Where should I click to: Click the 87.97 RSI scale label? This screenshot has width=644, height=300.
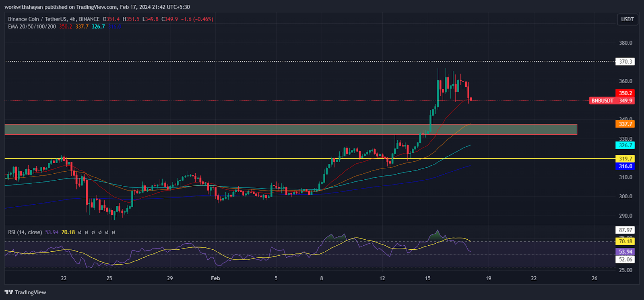pyautogui.click(x=625, y=230)
